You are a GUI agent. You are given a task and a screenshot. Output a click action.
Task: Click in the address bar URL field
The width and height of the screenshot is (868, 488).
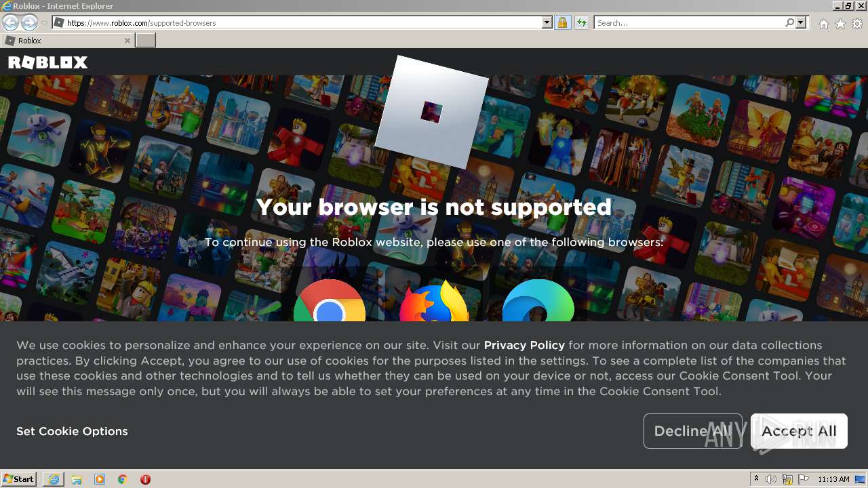303,23
